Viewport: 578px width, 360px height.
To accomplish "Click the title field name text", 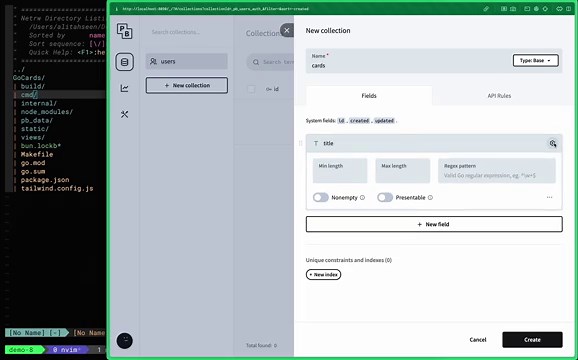I will tap(328, 143).
